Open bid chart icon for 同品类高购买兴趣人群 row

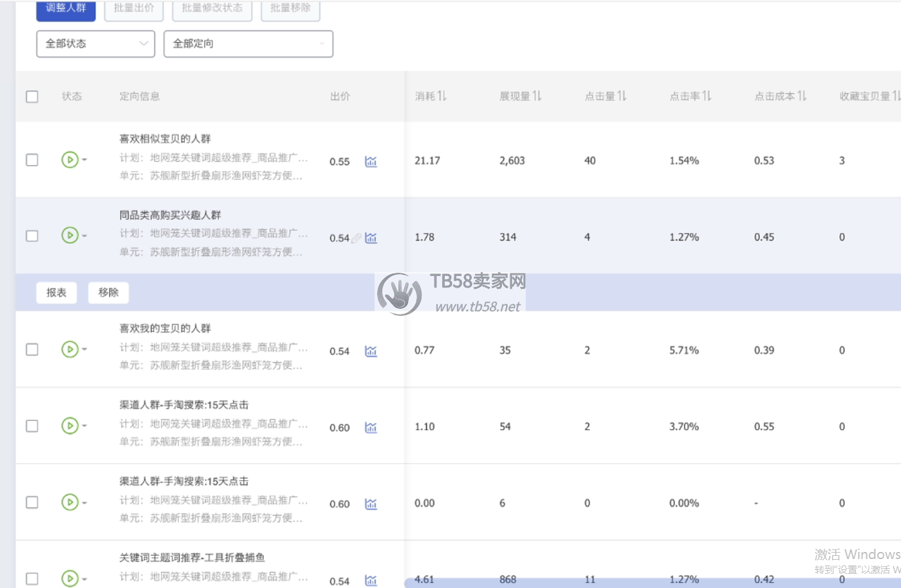pos(371,238)
